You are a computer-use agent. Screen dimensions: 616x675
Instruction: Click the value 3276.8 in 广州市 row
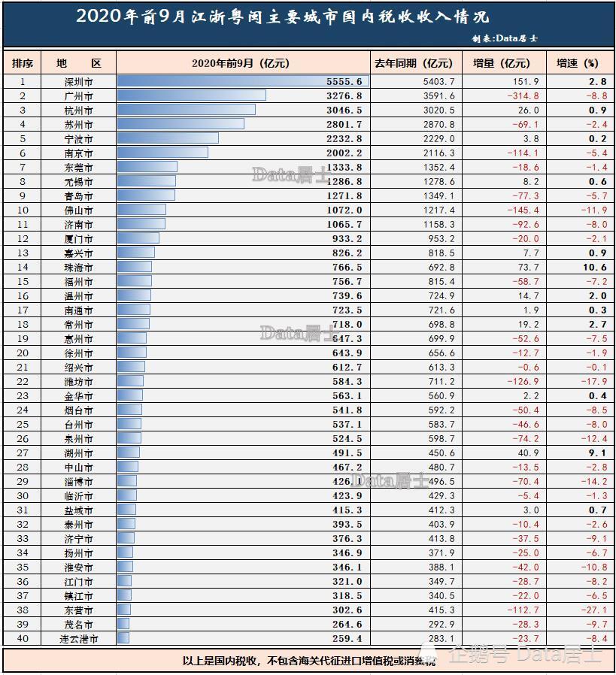click(x=344, y=96)
